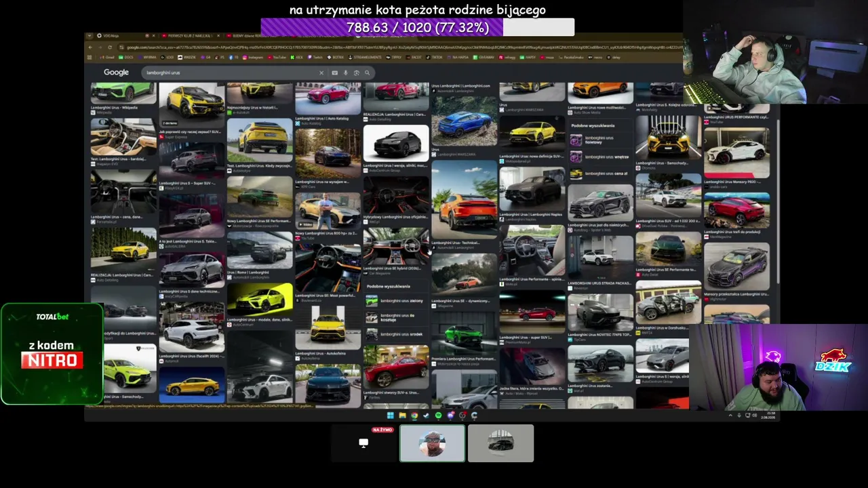Open the DOCS bookmark
Image resolution: width=868 pixels, height=488 pixels.
point(125,58)
